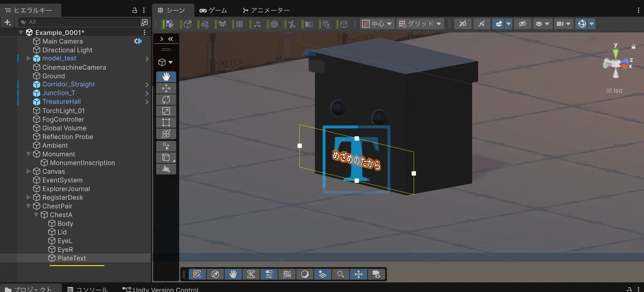This screenshot has height=292, width=644.
Task: Select the hand View tool in scene tools
Action: coord(166,77)
